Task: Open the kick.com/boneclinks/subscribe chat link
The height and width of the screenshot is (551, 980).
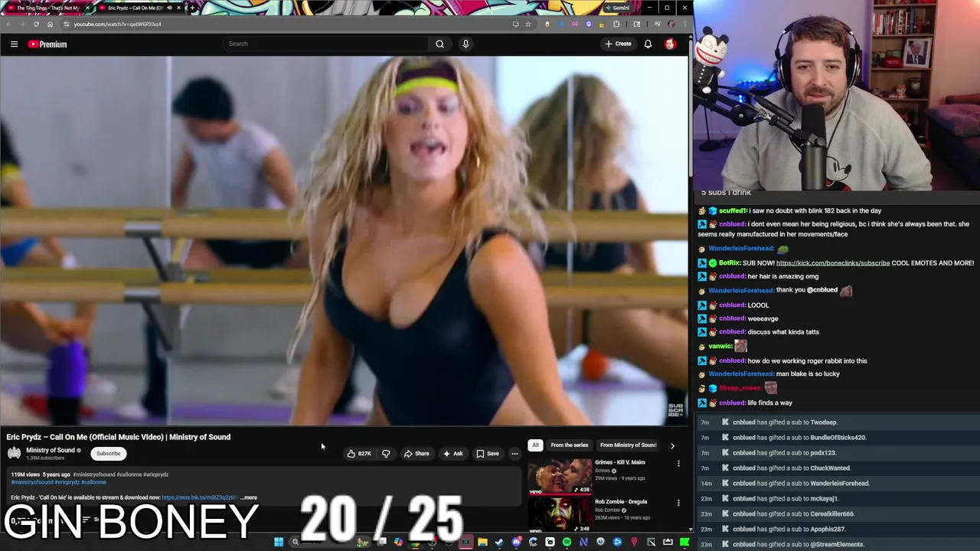Action: 833,262
